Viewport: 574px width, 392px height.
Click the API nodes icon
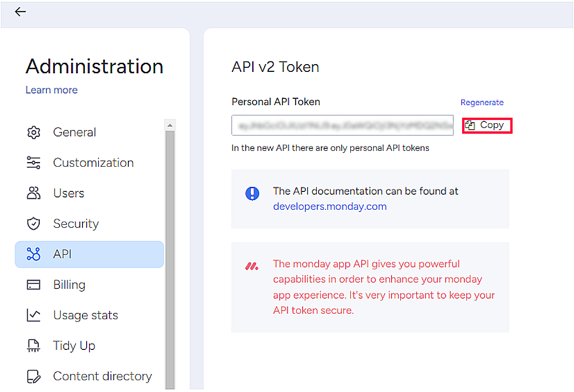33,254
